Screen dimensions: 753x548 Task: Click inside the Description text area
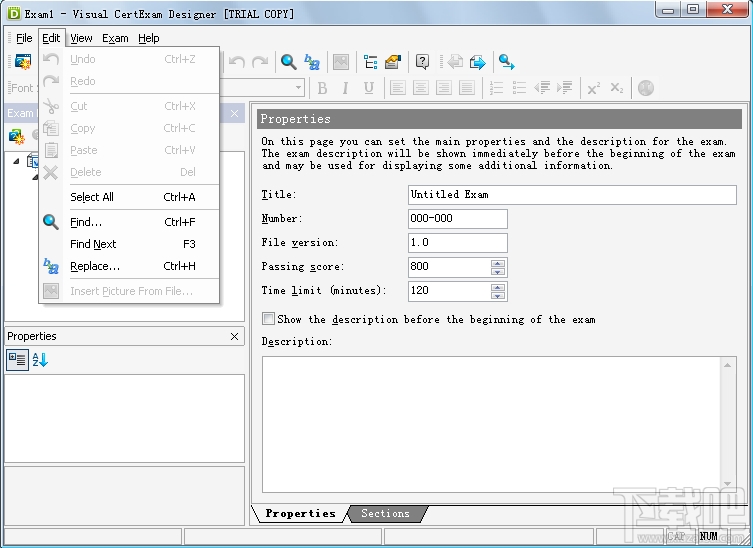[x=491, y=424]
